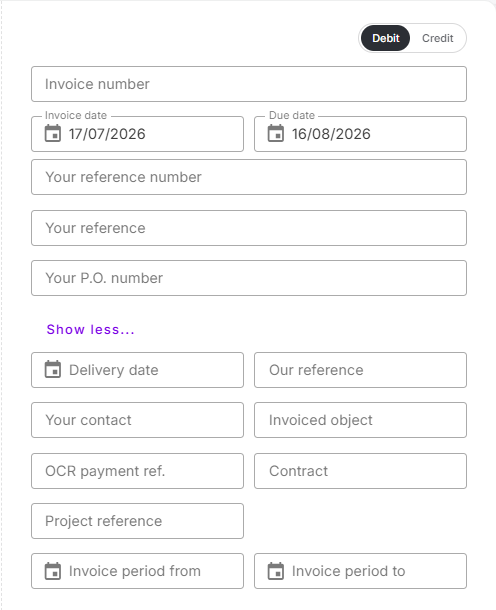Open the Due date calendar icon
This screenshot has width=496, height=610.
click(276, 133)
